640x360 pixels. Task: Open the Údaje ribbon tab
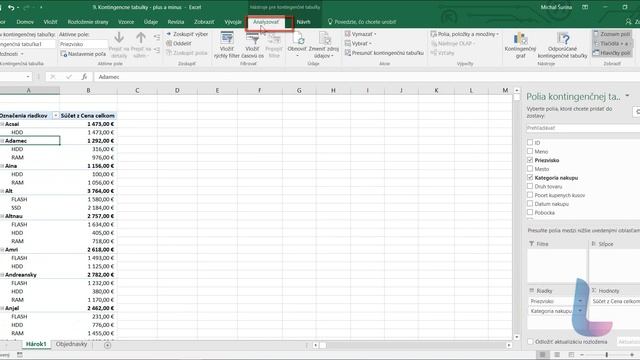pos(151,22)
